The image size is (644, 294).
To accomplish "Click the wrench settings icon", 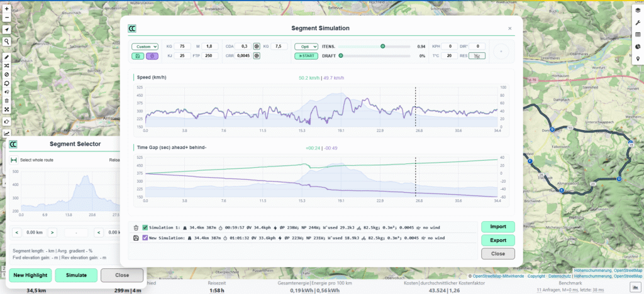I will 638,22.
